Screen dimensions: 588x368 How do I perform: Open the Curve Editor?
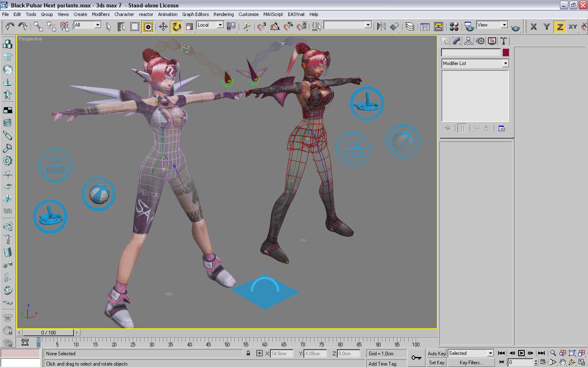click(425, 27)
